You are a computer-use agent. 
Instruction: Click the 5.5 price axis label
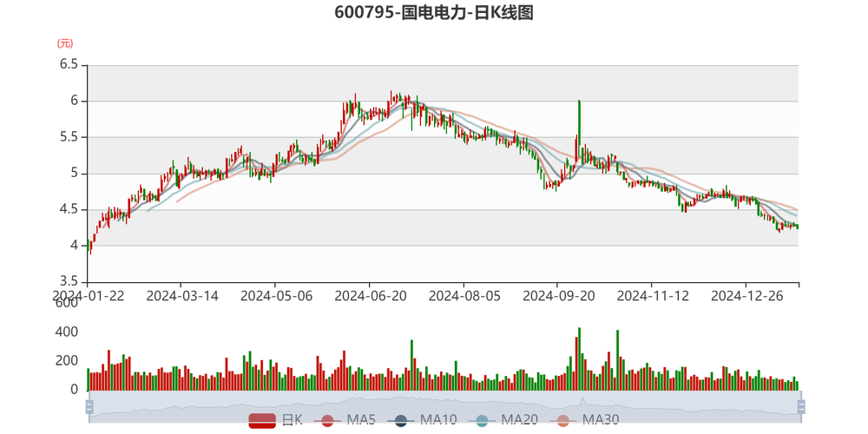coord(69,137)
